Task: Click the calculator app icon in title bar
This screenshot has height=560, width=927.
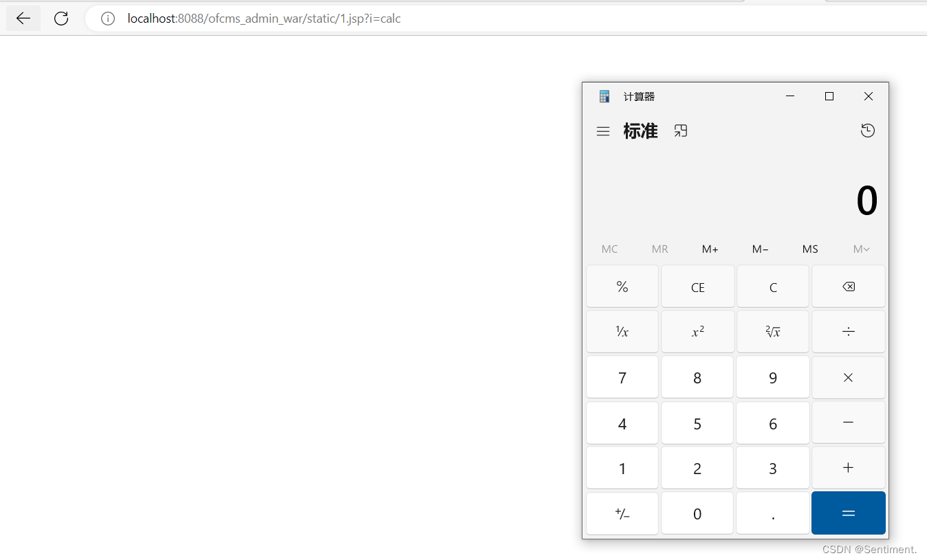Action: 604,96
